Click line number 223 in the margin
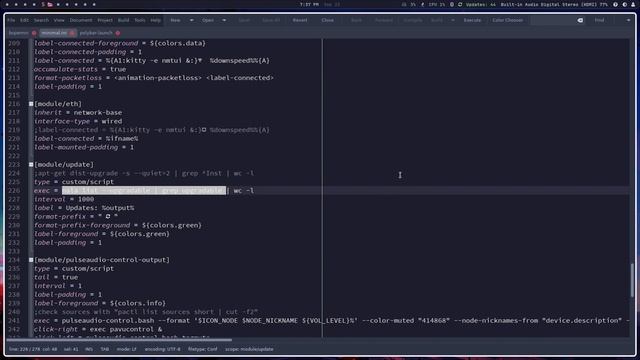 [14, 164]
